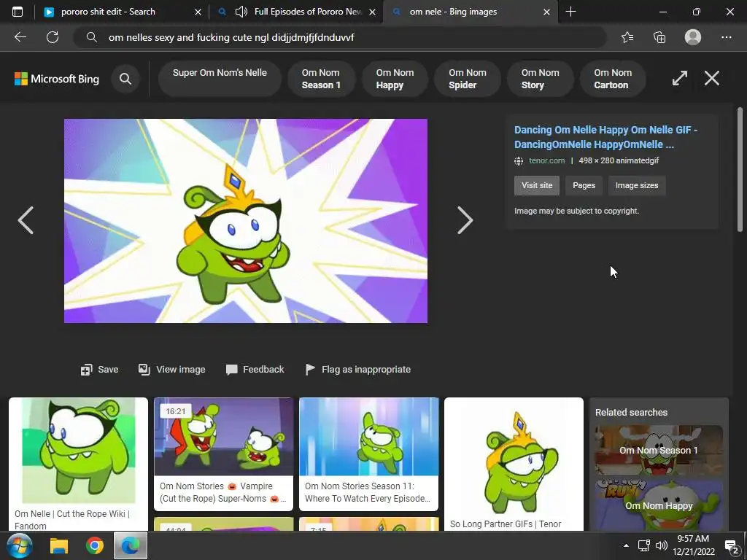Screen dimensions: 747x560
Task: Open the taskbar clock and date
Action: tap(694, 545)
